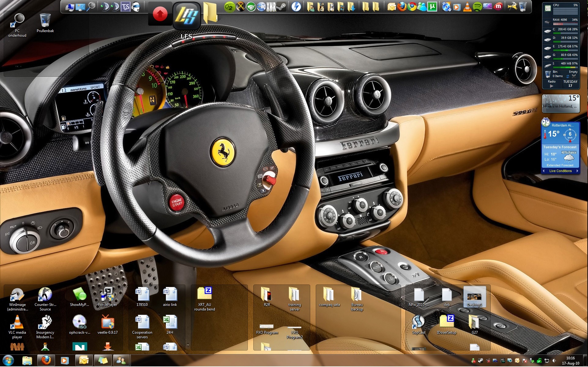Click the gadget's Bin refresh icon
Image resolution: width=588 pixels, height=367 pixels.
point(568,76)
